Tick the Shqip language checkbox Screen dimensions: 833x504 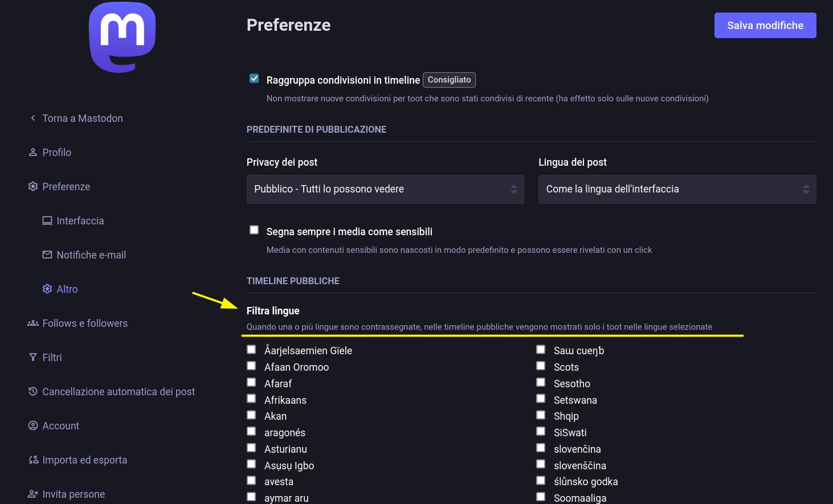pos(541,415)
